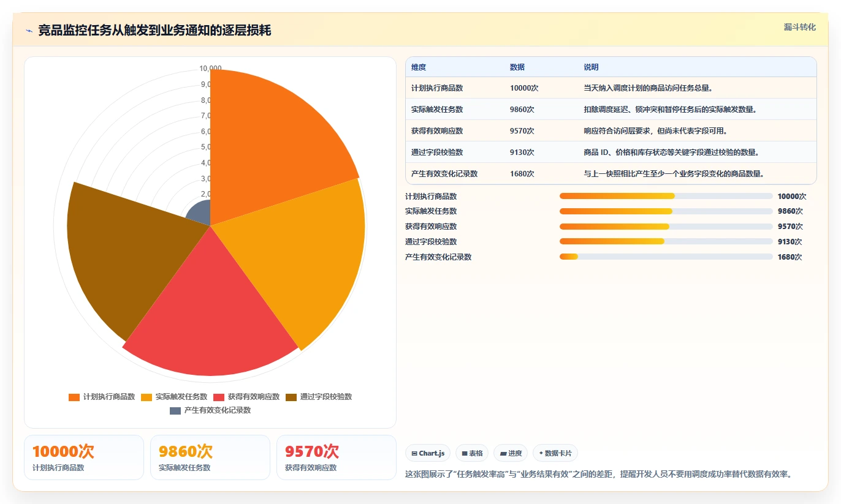841x504 pixels.
Task: Click table value 9860次
Action: (522, 110)
